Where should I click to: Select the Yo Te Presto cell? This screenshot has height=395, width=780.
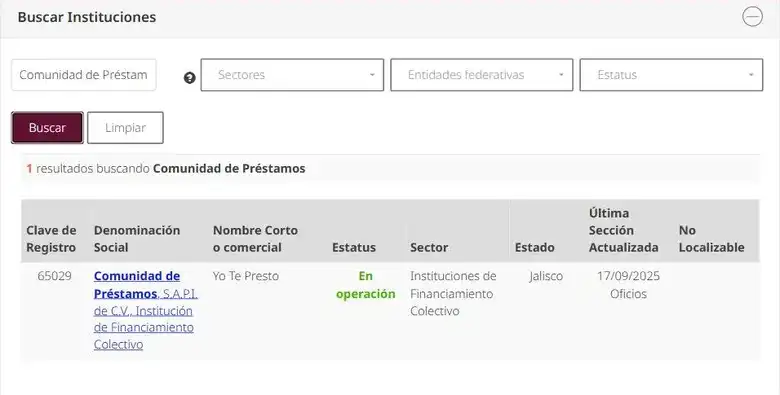[246, 276]
